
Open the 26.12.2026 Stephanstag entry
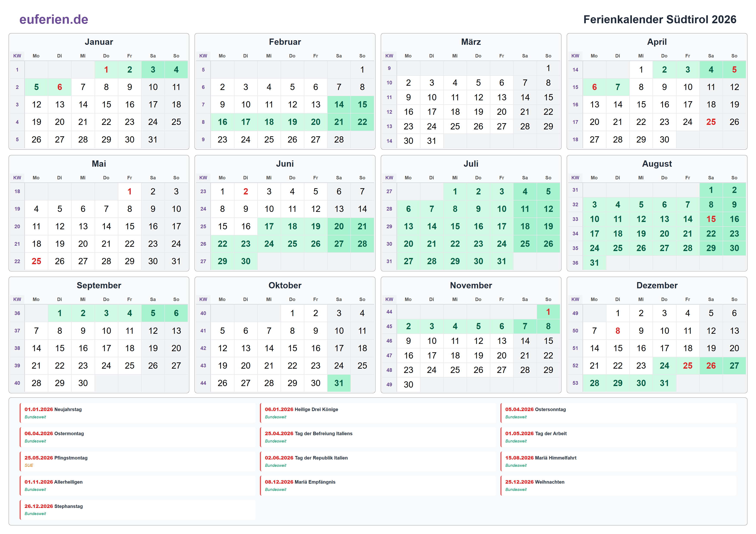(138, 510)
